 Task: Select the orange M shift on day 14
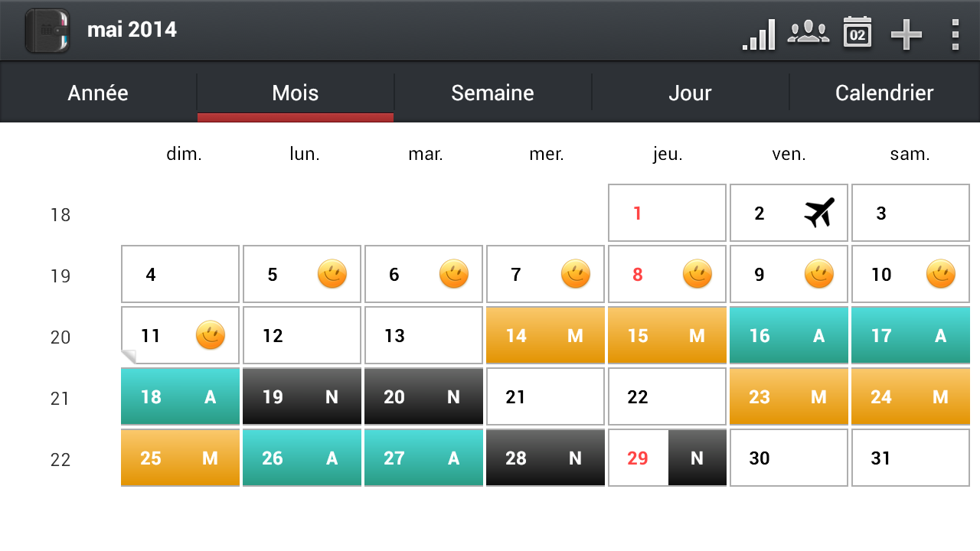[x=545, y=335]
